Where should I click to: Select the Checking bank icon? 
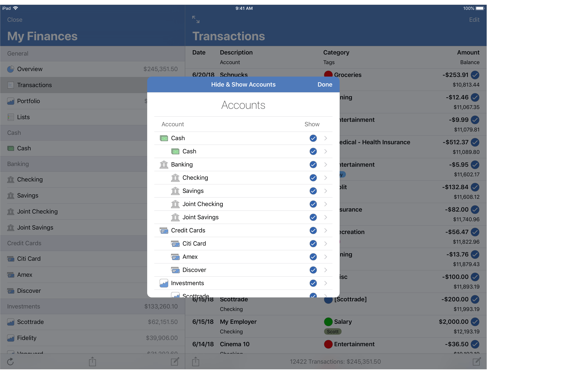click(11, 180)
